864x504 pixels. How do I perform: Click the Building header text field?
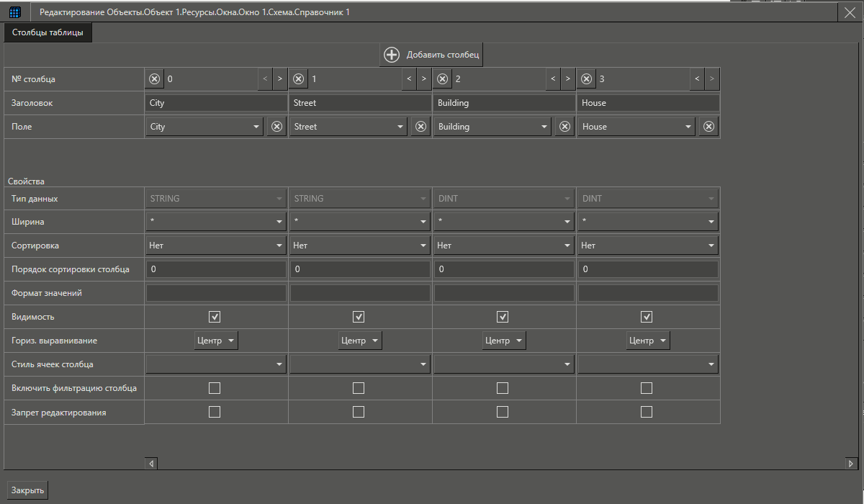[504, 103]
